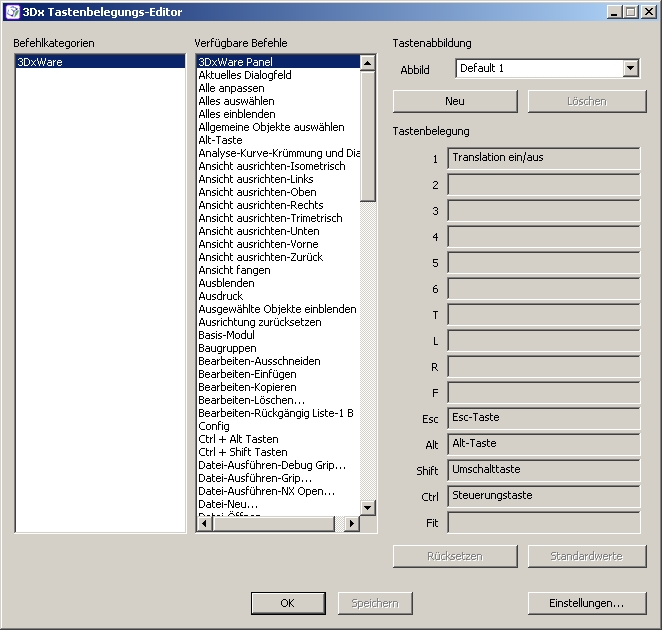Choose Ansicht ausrichten-Isometrisch

click(278, 166)
